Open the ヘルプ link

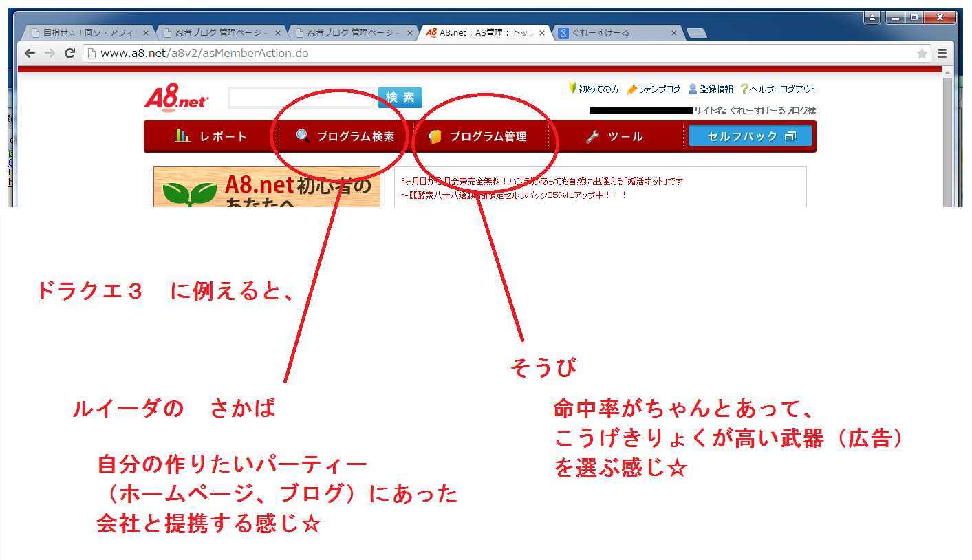[757, 89]
